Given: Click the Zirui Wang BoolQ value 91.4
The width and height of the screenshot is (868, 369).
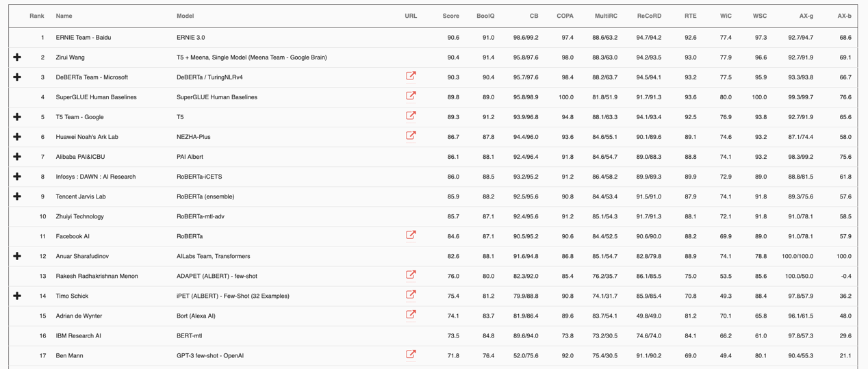Looking at the screenshot, I should tap(488, 58).
